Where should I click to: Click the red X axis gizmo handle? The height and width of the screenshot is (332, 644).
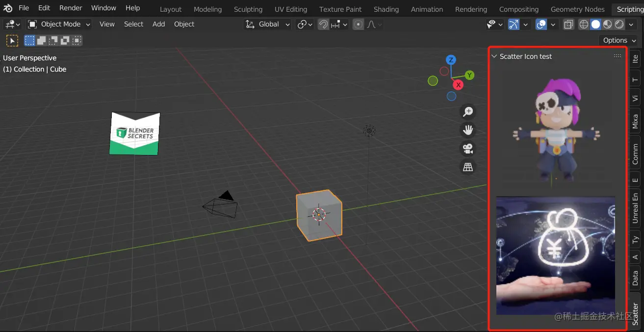point(458,85)
